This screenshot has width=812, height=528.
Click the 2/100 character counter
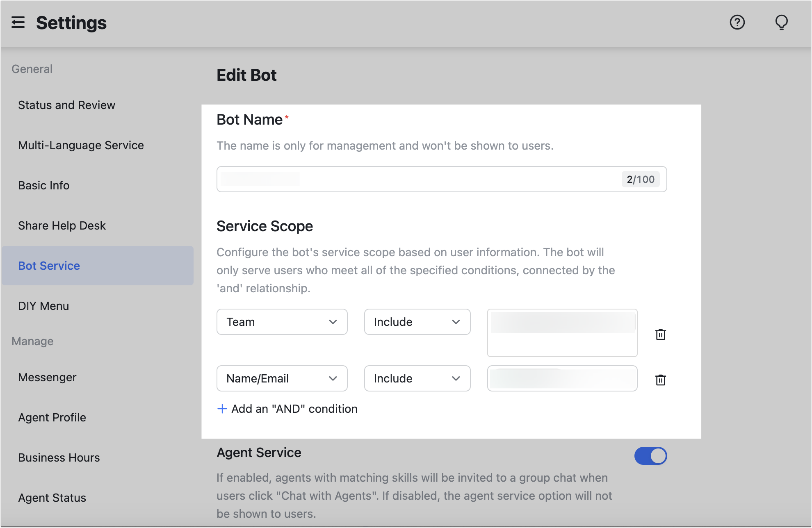pyautogui.click(x=640, y=179)
